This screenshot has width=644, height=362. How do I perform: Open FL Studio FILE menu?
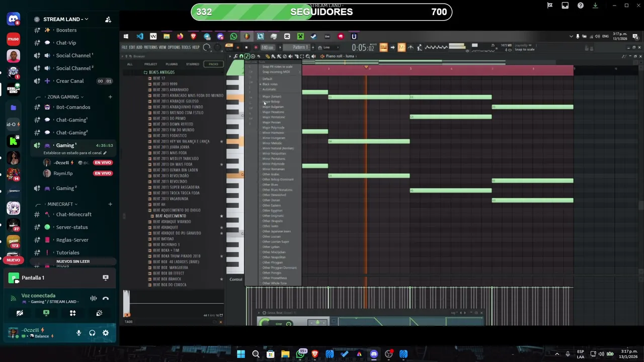tap(124, 47)
